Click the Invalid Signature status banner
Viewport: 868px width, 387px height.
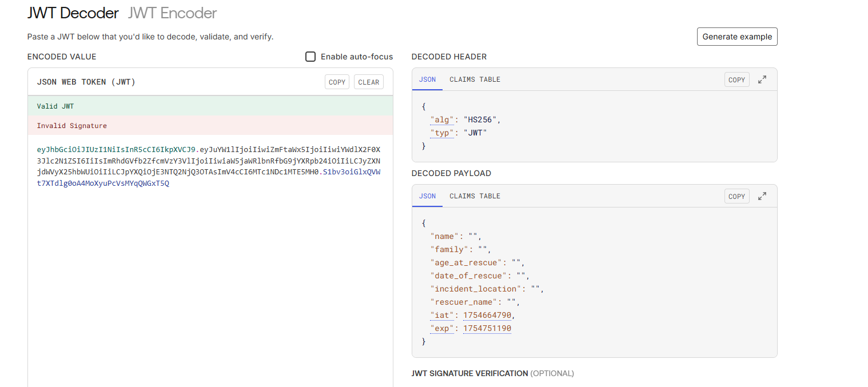pyautogui.click(x=210, y=126)
